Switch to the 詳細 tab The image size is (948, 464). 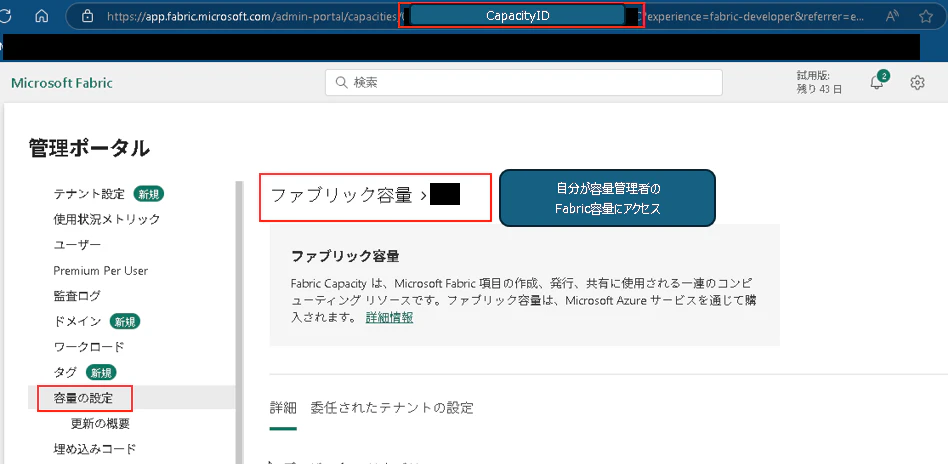[x=283, y=408]
